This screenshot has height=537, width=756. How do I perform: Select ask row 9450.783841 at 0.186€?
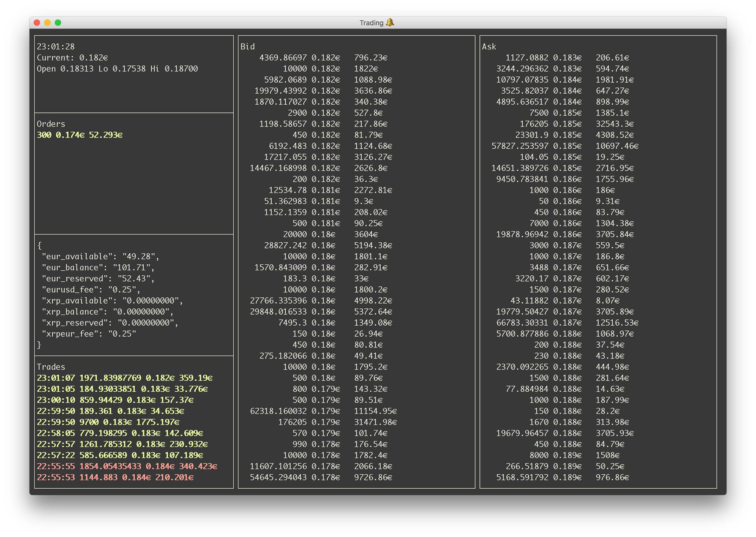(565, 179)
